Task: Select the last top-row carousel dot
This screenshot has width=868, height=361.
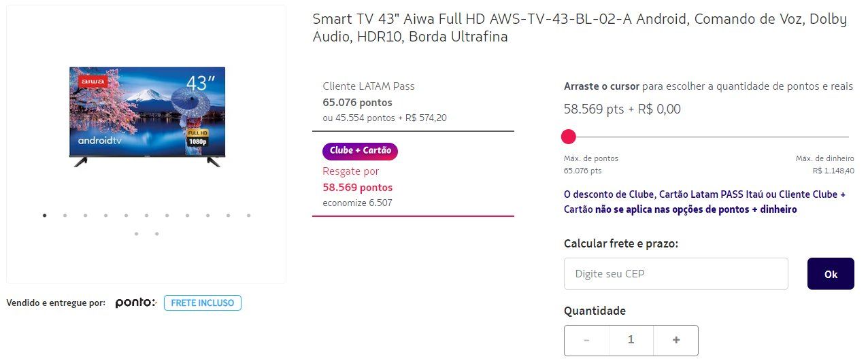Action: pyautogui.click(x=249, y=216)
